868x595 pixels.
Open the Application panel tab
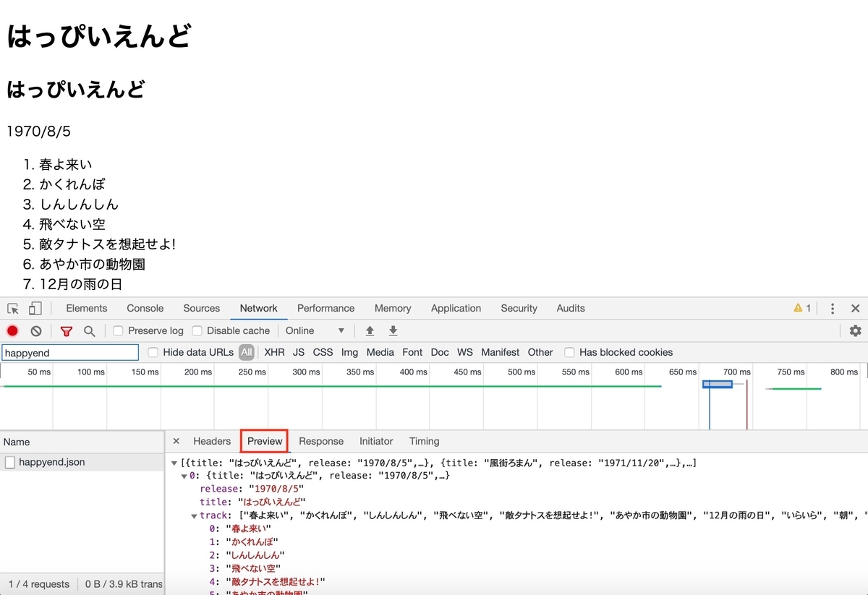point(456,308)
